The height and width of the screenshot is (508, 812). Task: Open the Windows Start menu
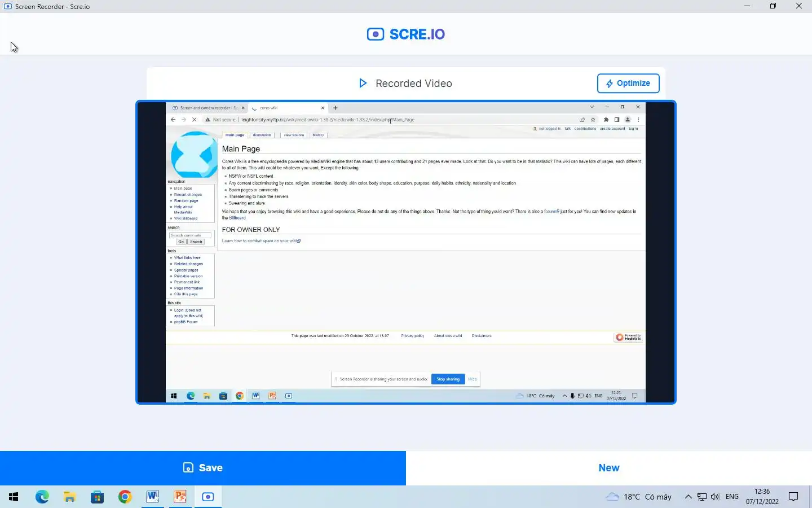click(x=14, y=497)
